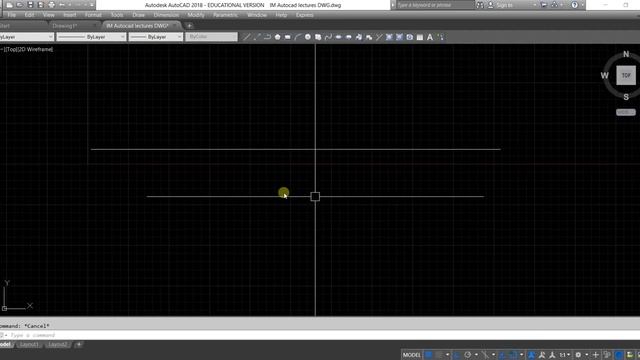
Task: Toggle object snap tracking in status bar
Action: [502, 355]
